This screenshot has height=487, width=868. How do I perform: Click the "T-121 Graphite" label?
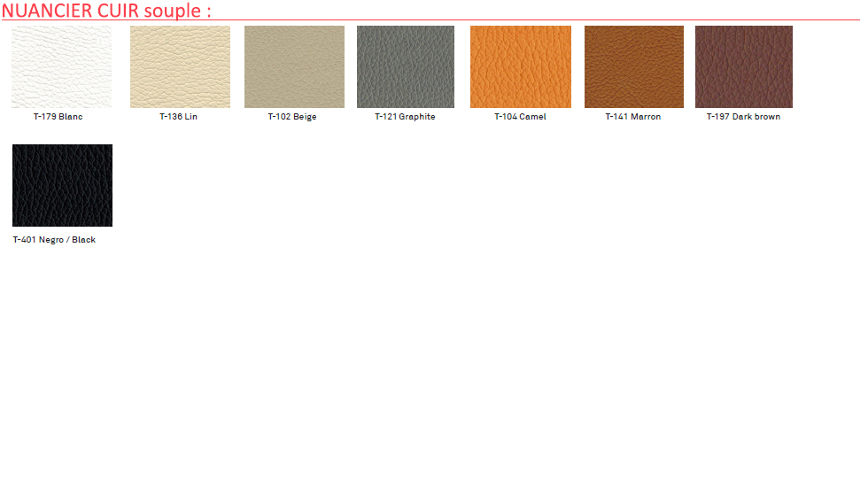(x=406, y=117)
